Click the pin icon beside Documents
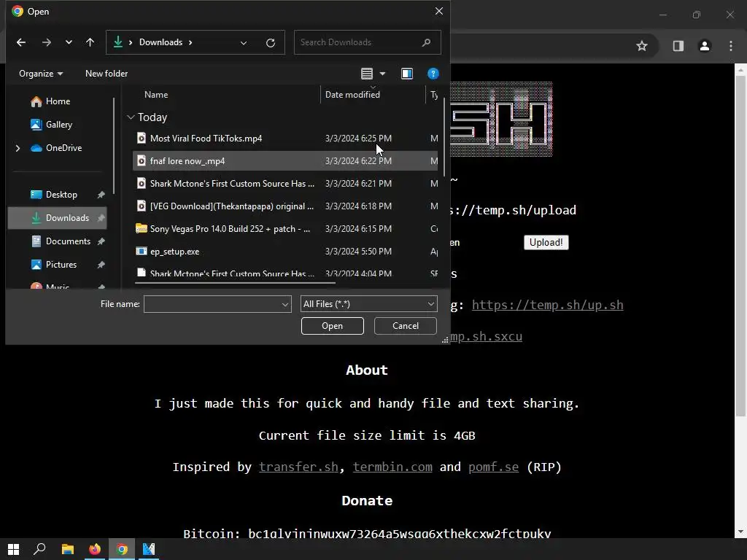The width and height of the screenshot is (747, 560). pos(101,241)
